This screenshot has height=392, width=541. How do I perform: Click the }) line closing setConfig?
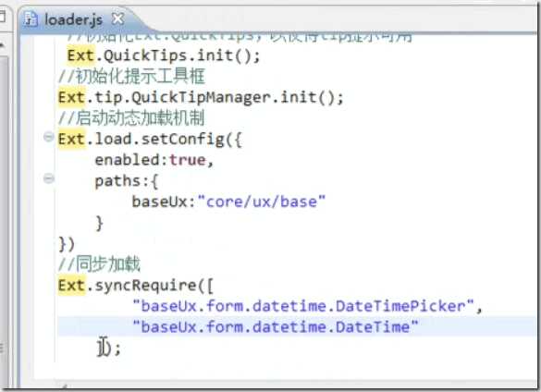67,244
